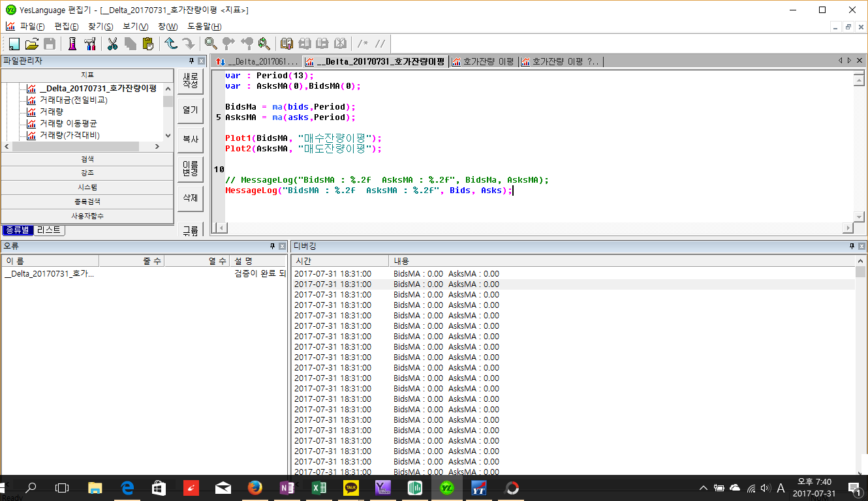The height and width of the screenshot is (501, 868).
Task: Pin the 파일관리자 panel
Action: pyautogui.click(x=191, y=61)
